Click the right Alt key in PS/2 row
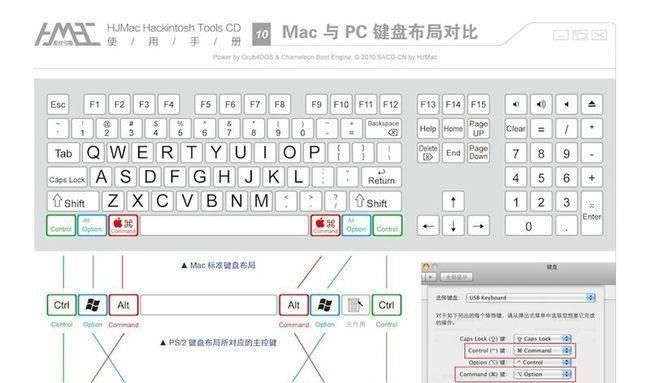This screenshot has height=383, width=650. point(294,305)
